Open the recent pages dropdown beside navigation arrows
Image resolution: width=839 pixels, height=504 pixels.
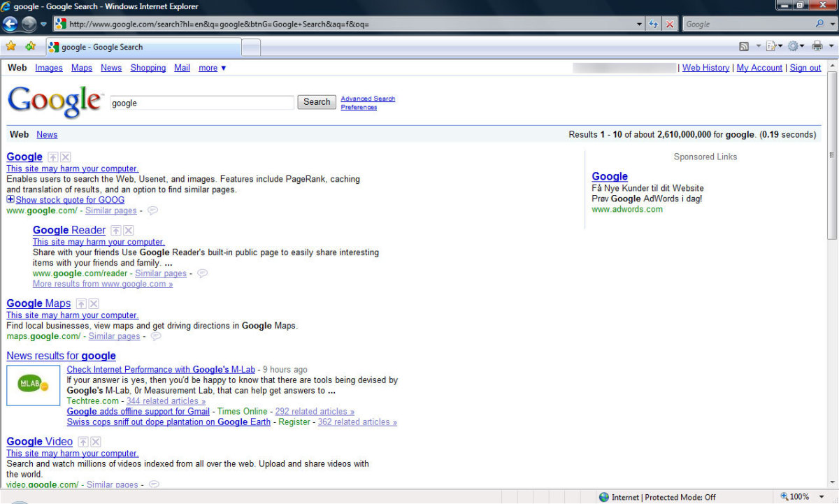43,24
